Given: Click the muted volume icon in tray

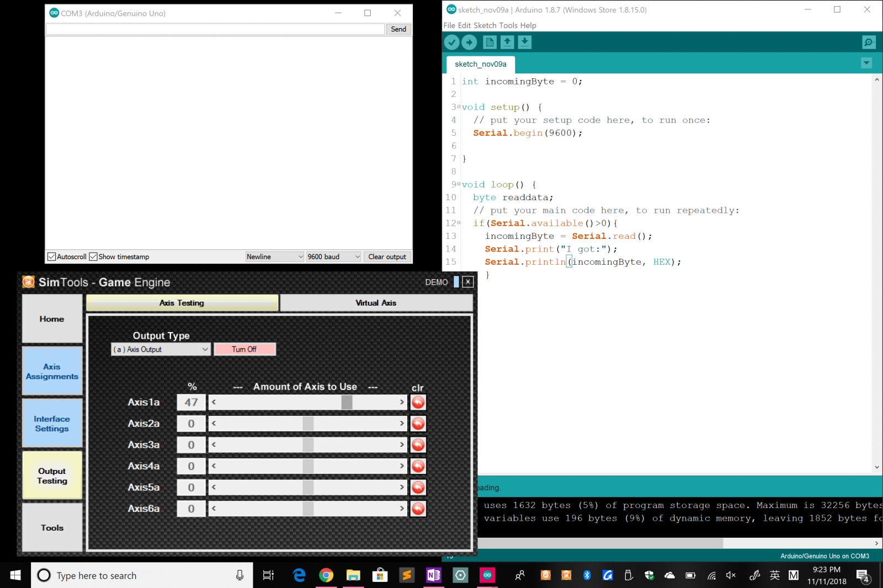Looking at the screenshot, I should [x=731, y=575].
